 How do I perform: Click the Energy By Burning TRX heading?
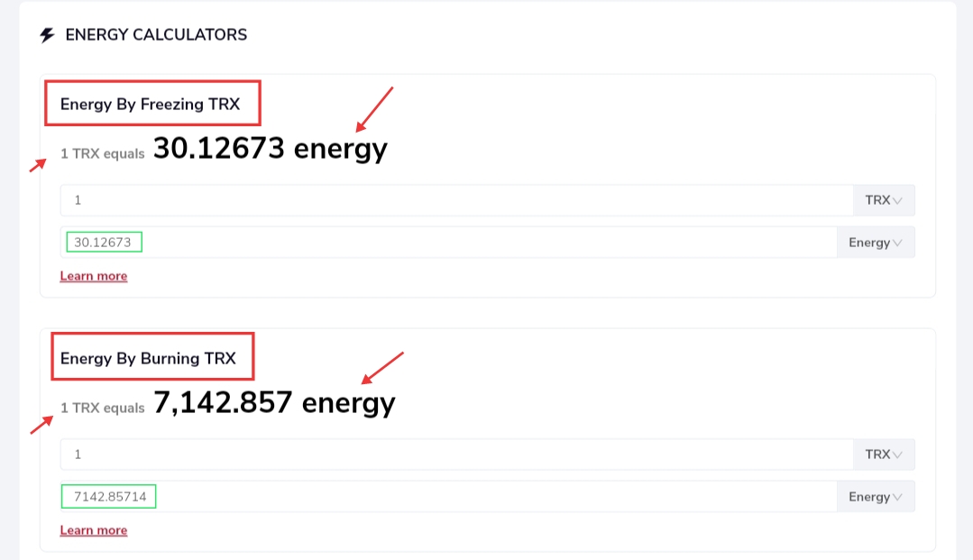[x=148, y=359]
